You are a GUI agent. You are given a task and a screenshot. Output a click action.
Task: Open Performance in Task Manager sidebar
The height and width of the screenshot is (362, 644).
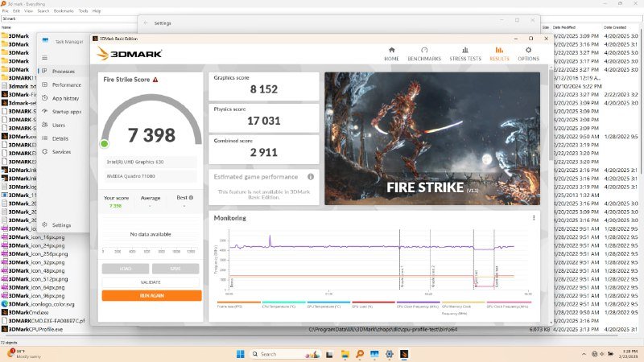click(x=67, y=84)
